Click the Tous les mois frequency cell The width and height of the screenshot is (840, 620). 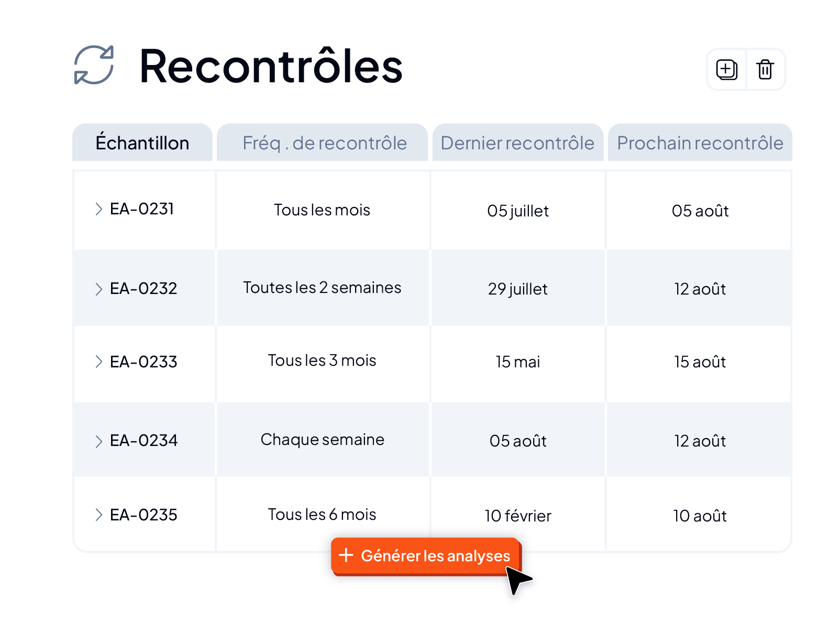pyautogui.click(x=322, y=210)
